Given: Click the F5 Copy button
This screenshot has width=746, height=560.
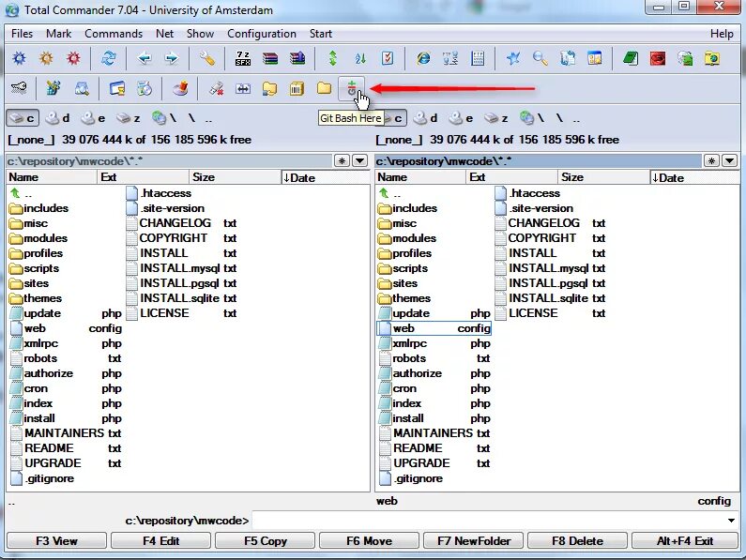Looking at the screenshot, I should pyautogui.click(x=265, y=541).
